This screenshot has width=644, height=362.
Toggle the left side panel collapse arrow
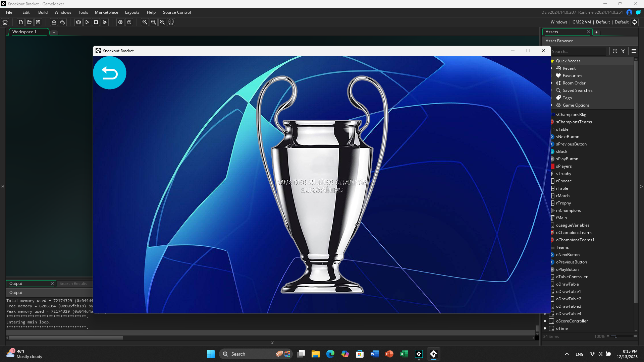(3, 186)
